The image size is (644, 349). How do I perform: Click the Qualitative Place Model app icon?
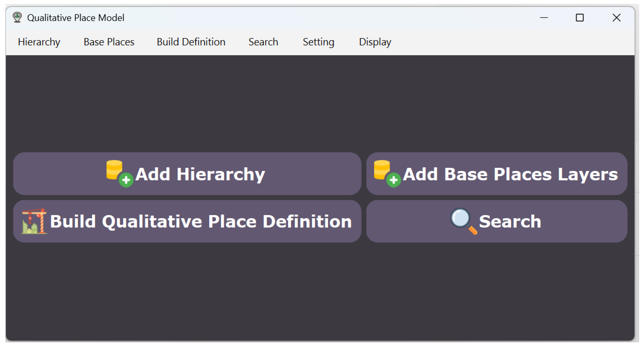click(x=17, y=18)
